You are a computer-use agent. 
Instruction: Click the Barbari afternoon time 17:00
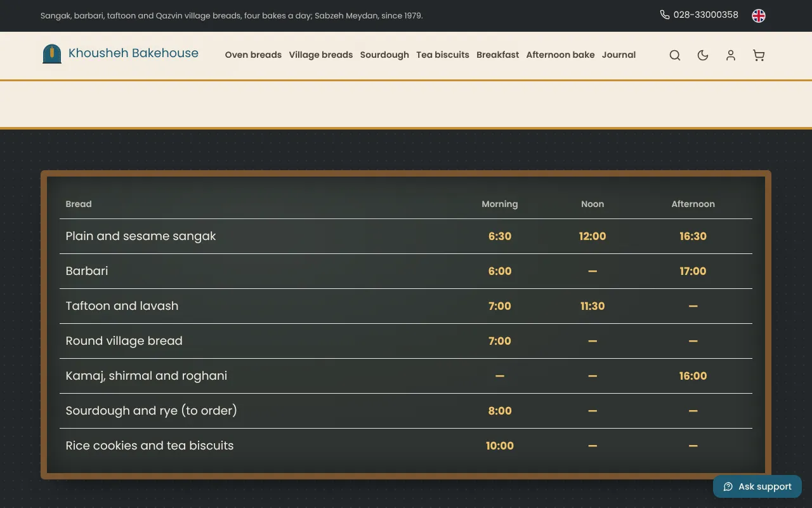coord(693,271)
